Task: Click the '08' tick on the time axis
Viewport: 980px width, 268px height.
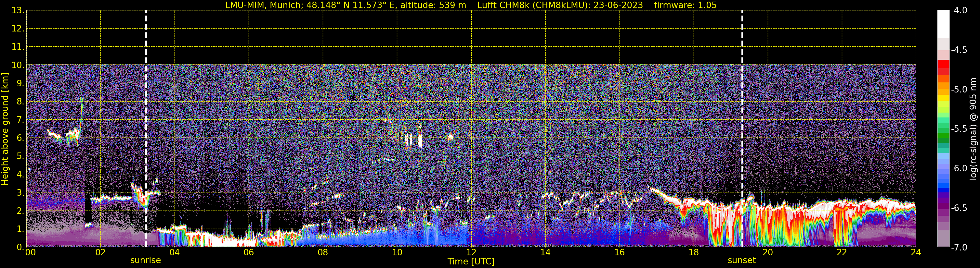Action: pos(323,252)
